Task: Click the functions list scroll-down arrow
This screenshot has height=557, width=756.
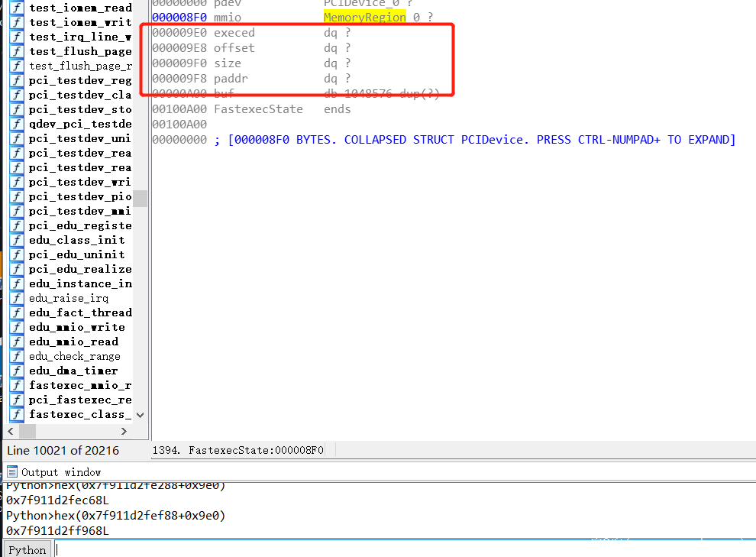Action: coord(140,414)
